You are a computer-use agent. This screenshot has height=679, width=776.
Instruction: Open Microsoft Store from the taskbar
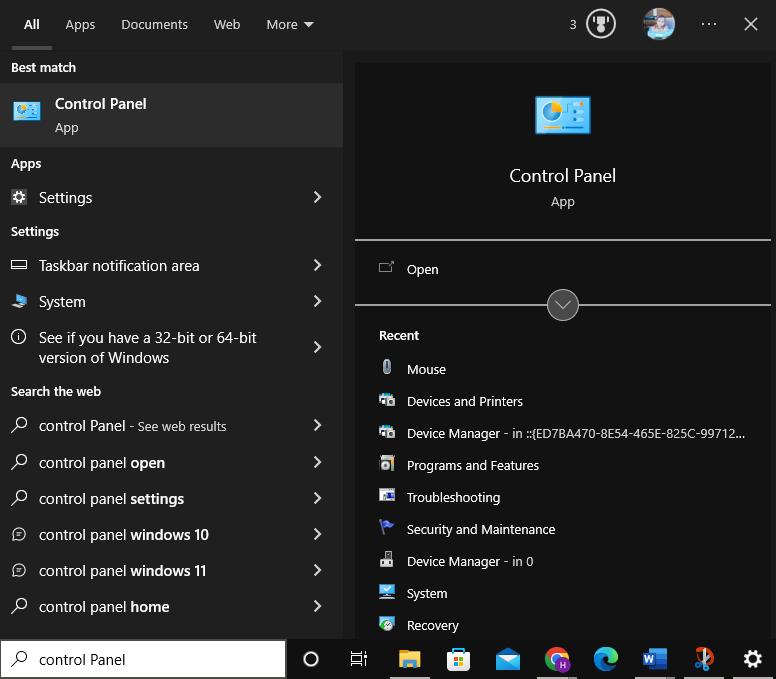(458, 659)
